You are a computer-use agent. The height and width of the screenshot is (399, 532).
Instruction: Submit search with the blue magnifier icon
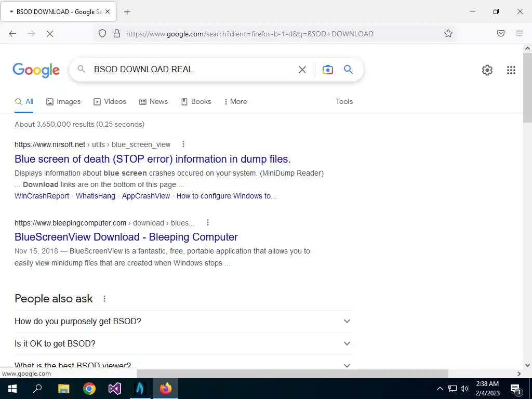click(349, 70)
